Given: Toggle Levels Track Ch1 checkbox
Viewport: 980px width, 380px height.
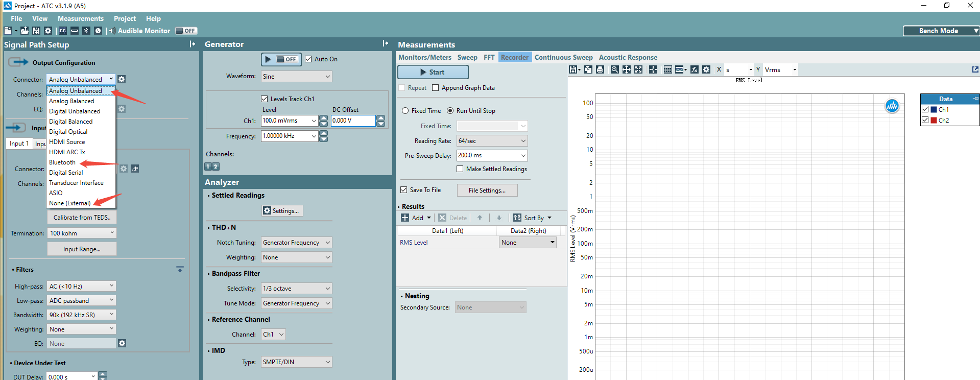Looking at the screenshot, I should coord(265,99).
